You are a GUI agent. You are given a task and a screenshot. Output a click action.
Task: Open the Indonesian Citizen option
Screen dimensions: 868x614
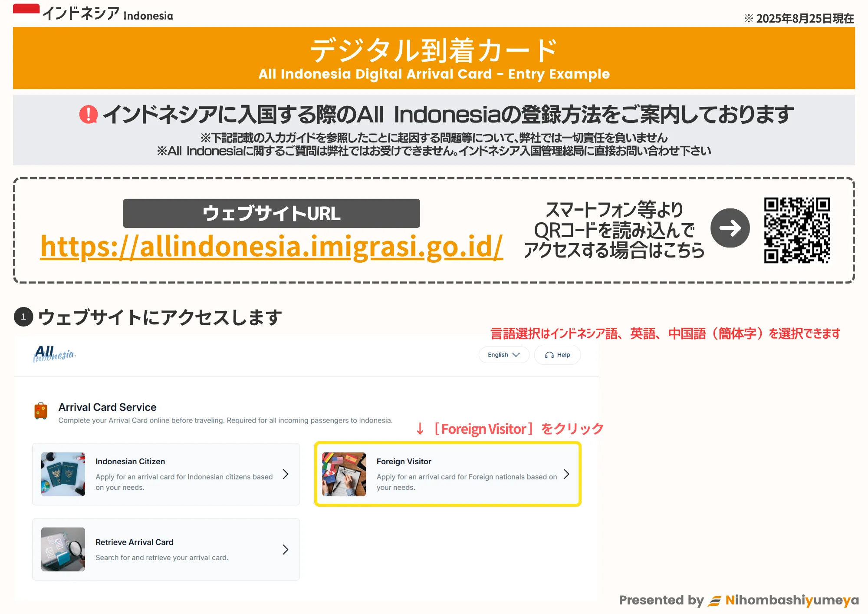(x=166, y=474)
